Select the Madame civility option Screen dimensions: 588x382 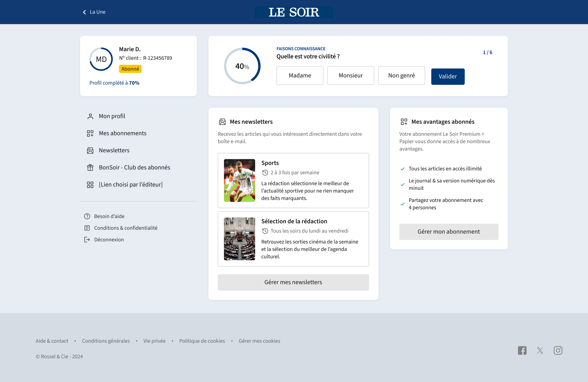(x=300, y=75)
